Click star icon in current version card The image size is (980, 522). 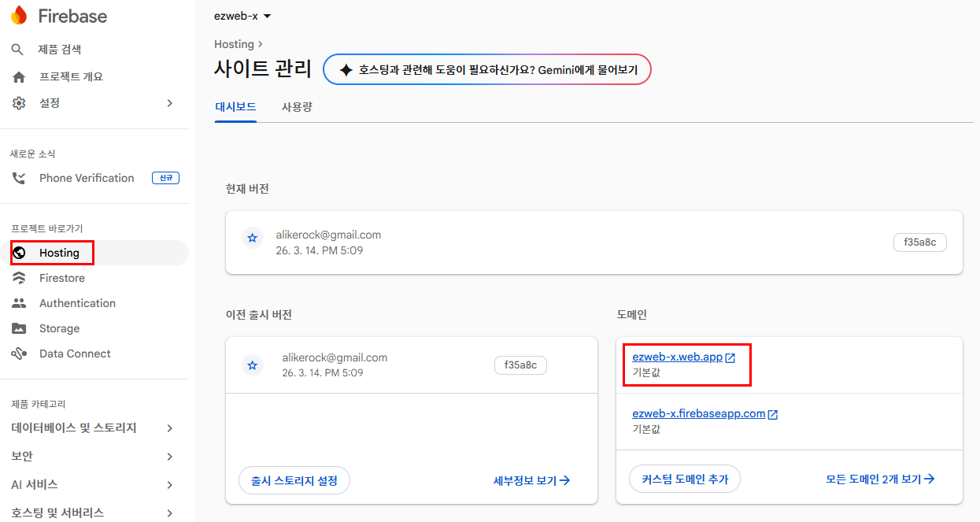pos(252,238)
